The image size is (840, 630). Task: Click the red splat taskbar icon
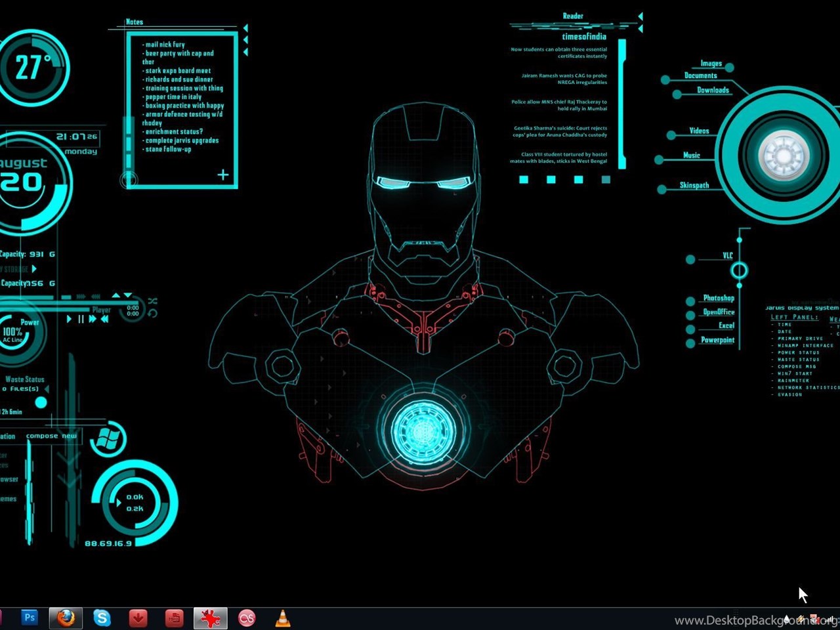tap(210, 618)
